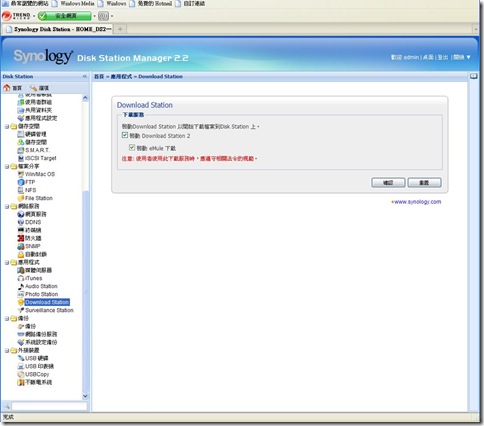Click the Trend Micro logo icon

click(7, 16)
